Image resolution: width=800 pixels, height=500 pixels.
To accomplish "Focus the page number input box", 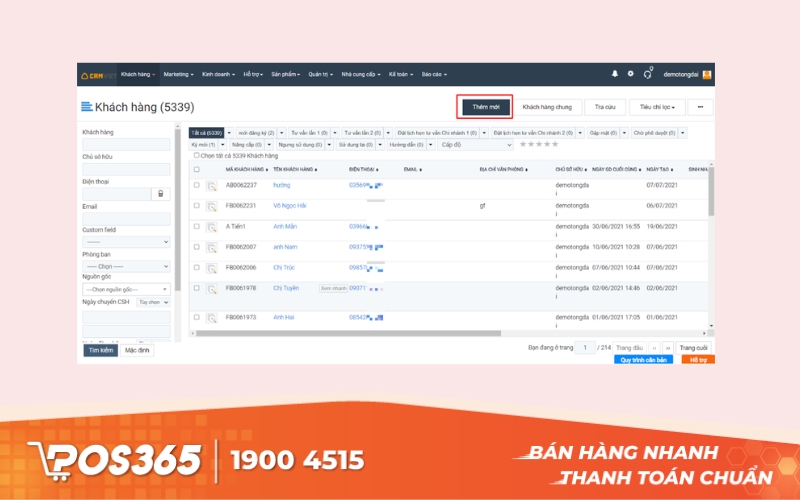I will click(x=585, y=348).
